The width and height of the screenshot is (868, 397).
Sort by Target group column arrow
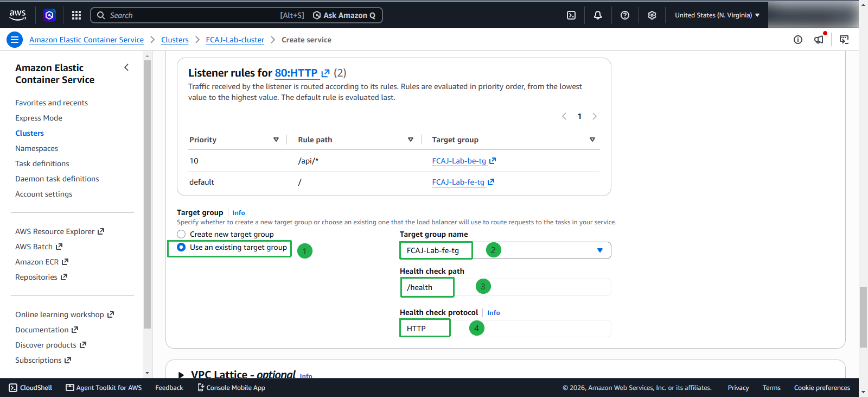tap(592, 140)
